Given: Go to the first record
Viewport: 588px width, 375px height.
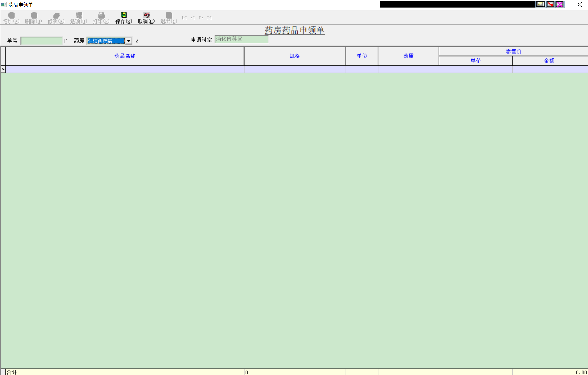Looking at the screenshot, I should 185,18.
